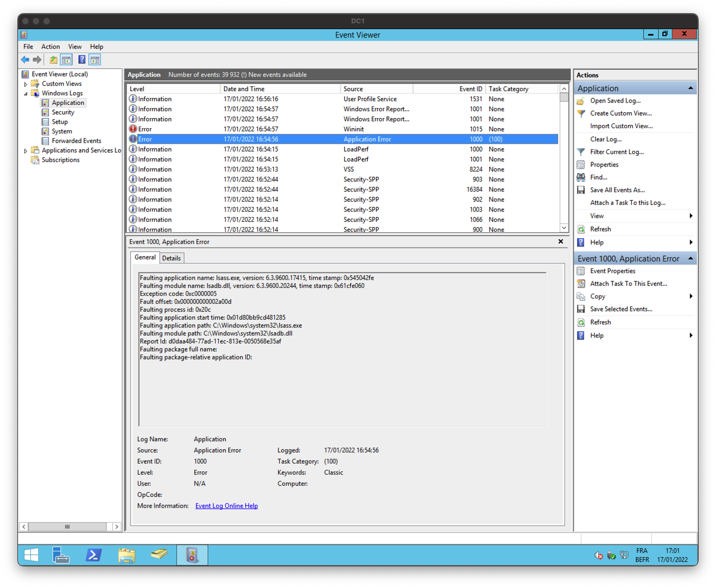The image size is (716, 588).
Task: Open File Explorer from the taskbar
Action: [x=127, y=555]
